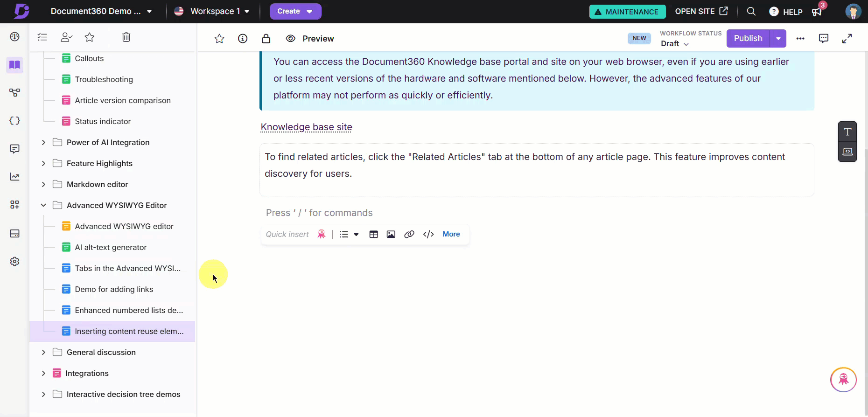Open the search magnifier in top bar

(751, 11)
